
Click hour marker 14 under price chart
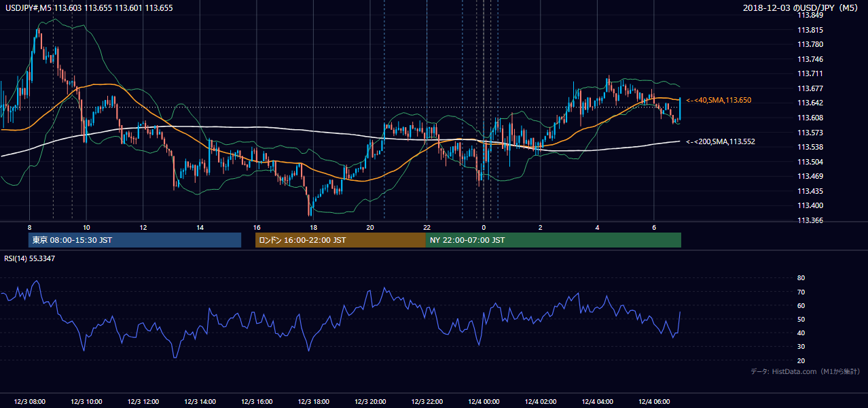point(200,227)
